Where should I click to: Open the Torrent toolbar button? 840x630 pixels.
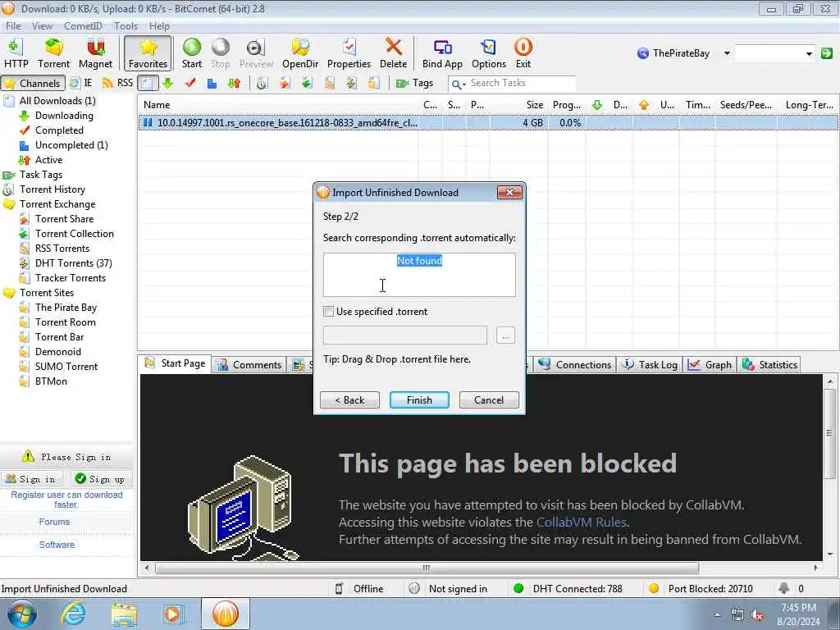point(53,53)
